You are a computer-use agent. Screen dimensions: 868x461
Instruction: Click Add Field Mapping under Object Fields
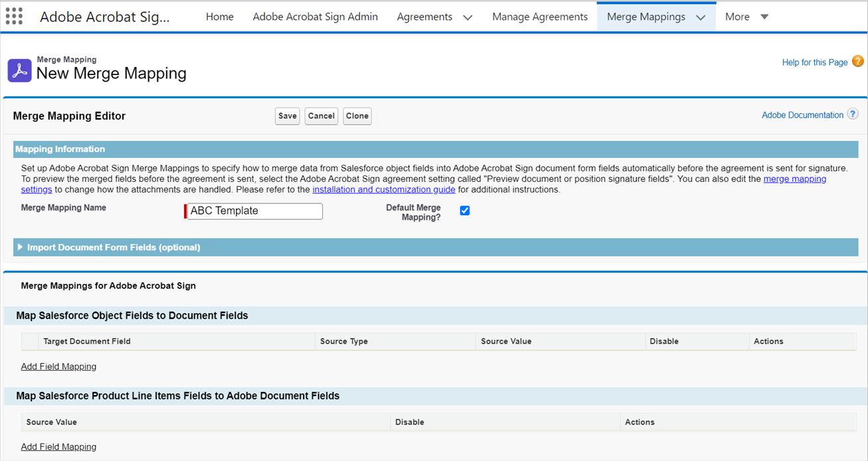coord(58,366)
